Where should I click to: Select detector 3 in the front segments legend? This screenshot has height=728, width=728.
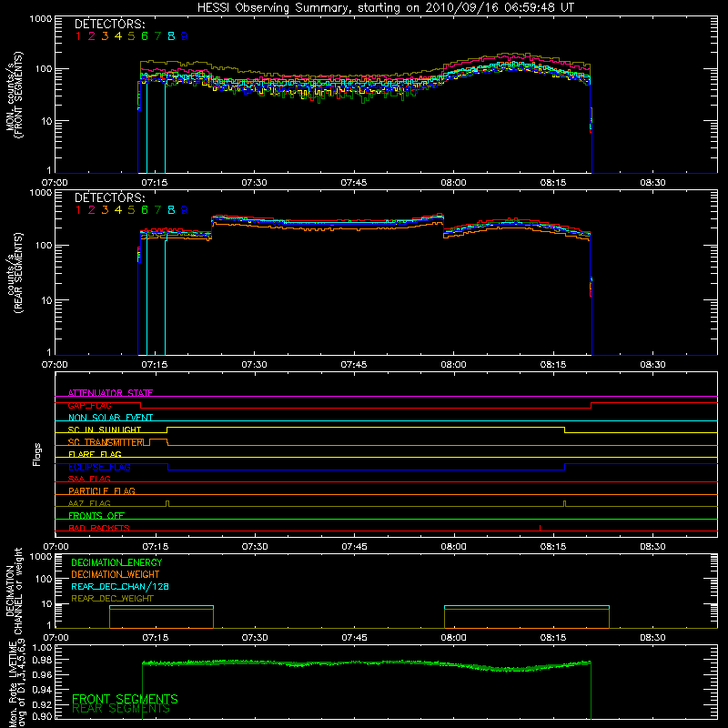tap(105, 36)
